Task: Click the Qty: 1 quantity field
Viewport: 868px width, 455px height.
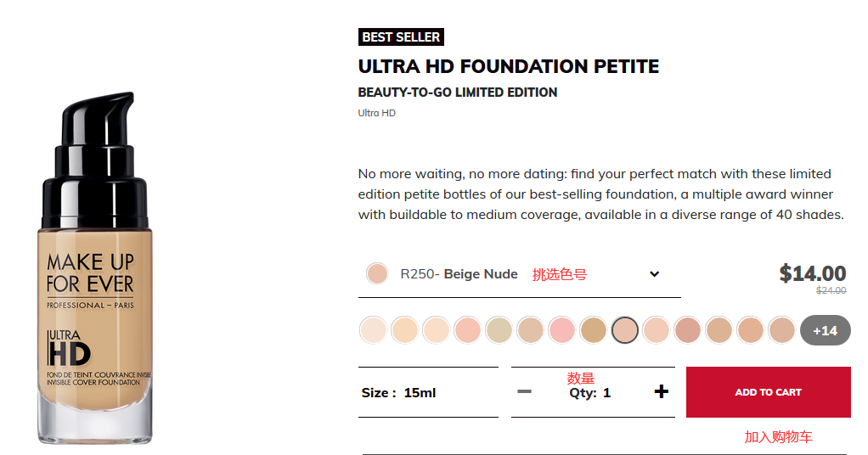Action: point(590,392)
